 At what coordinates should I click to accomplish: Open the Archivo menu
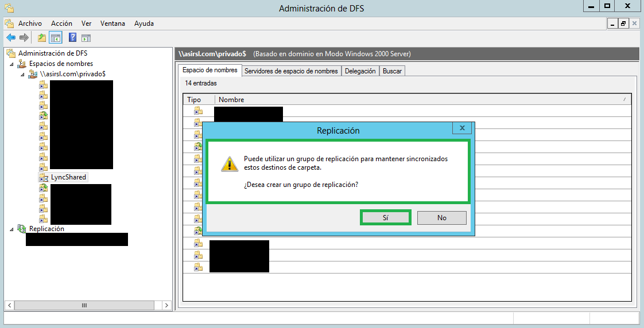tap(30, 24)
